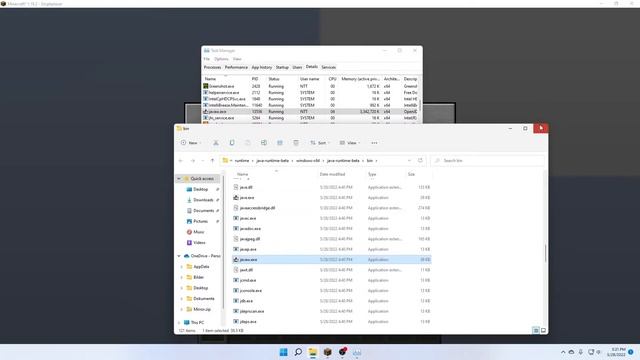Expand the AppData folder in sidebar

tap(182, 267)
